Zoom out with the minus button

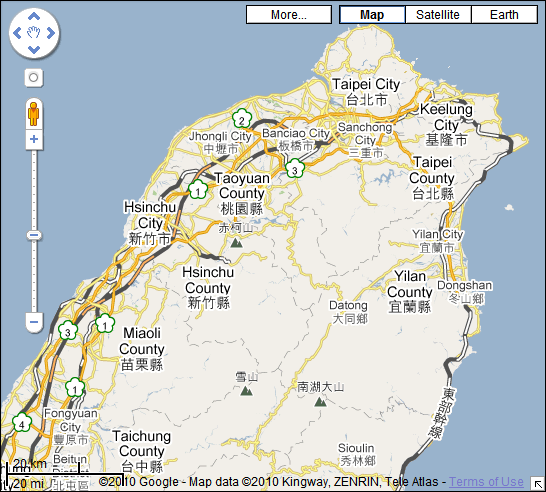pyautogui.click(x=34, y=322)
